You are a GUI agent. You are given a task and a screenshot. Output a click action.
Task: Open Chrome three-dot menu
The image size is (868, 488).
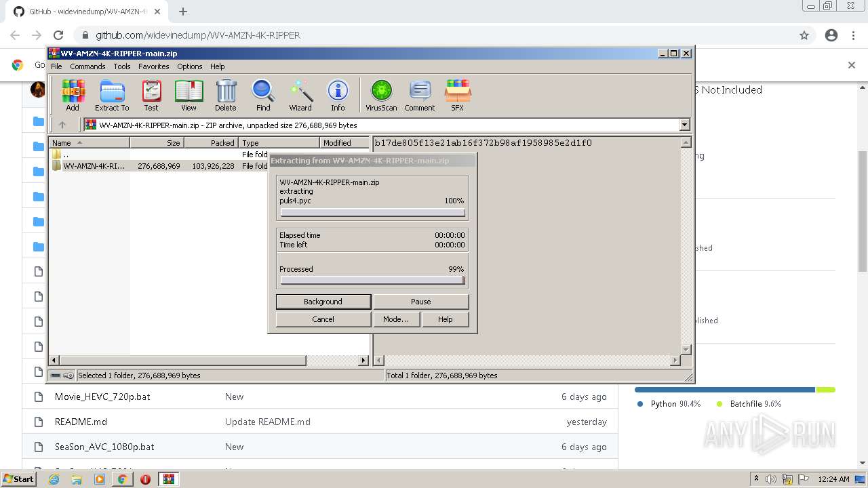tap(853, 35)
